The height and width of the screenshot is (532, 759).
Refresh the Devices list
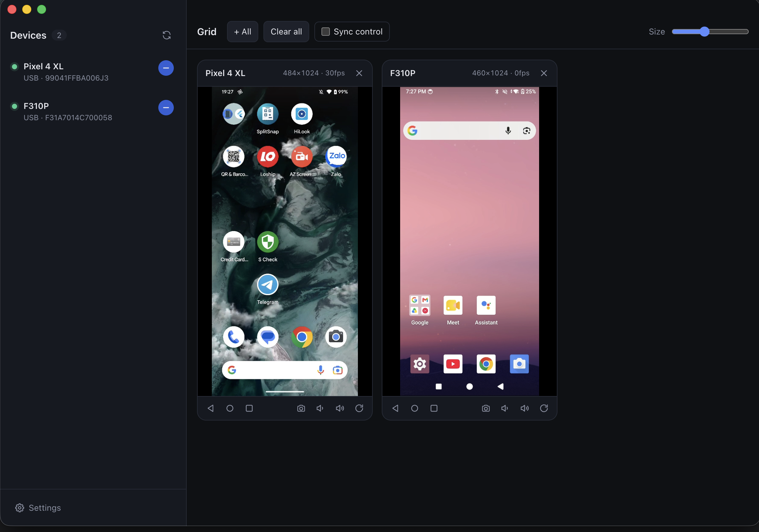click(x=167, y=35)
